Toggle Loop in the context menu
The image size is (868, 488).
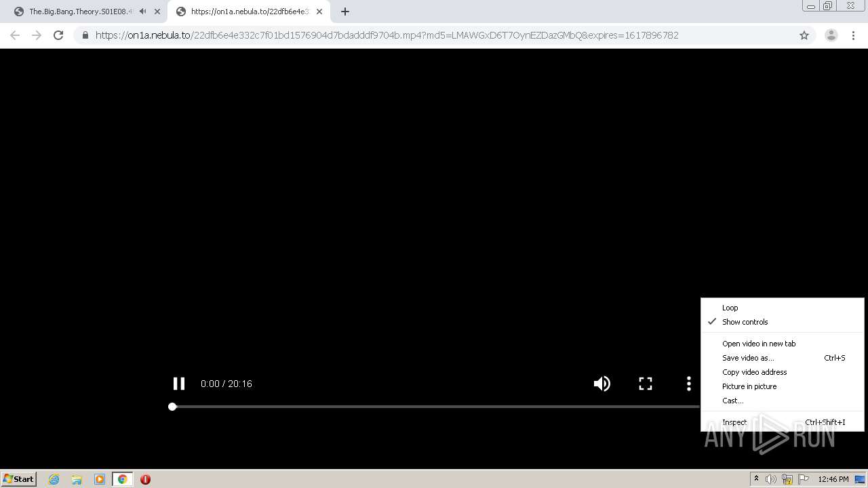(783, 308)
